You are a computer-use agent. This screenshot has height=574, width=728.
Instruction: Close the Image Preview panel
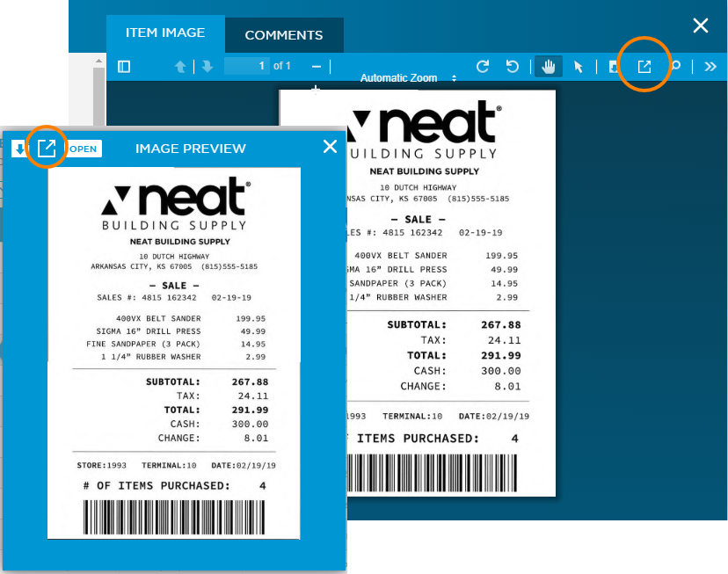330,147
